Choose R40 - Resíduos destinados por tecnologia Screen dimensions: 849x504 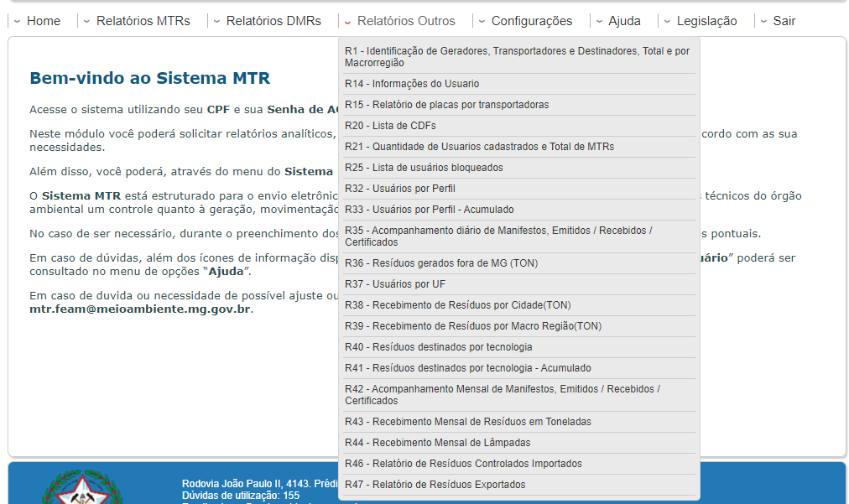pos(438,347)
